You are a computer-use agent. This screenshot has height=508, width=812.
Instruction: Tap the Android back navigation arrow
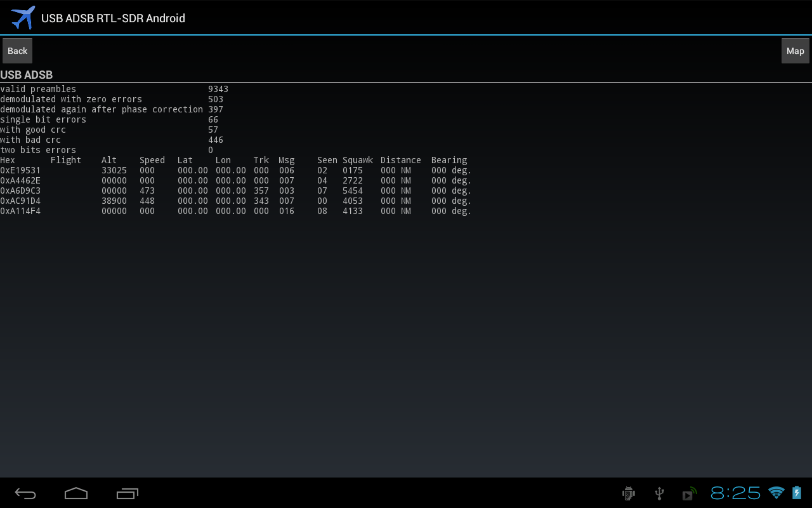(25, 493)
